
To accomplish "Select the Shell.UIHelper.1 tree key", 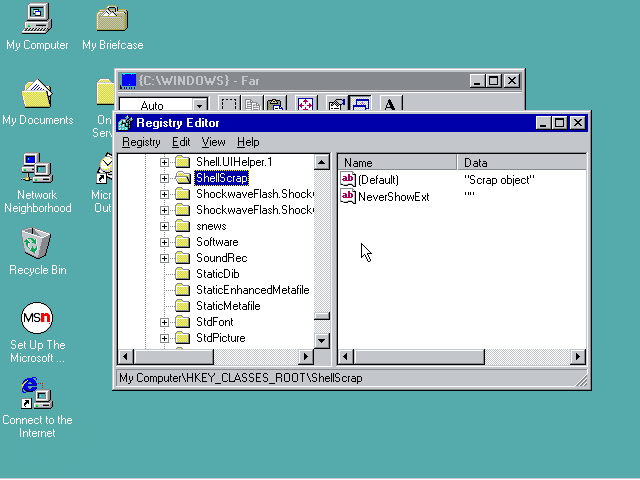I will [234, 162].
